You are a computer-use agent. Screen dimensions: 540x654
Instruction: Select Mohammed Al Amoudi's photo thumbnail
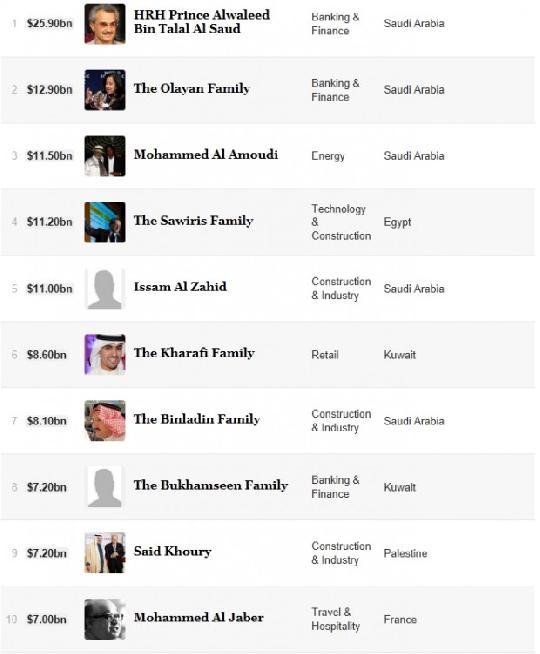105,156
